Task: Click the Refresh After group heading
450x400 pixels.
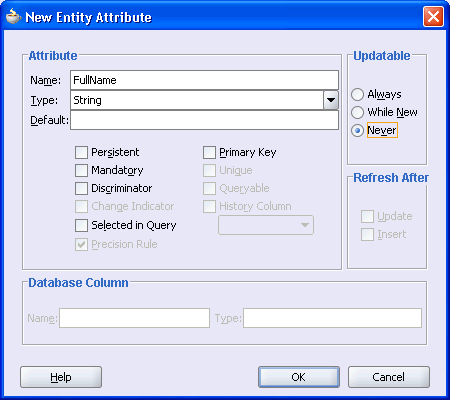Action: click(391, 178)
